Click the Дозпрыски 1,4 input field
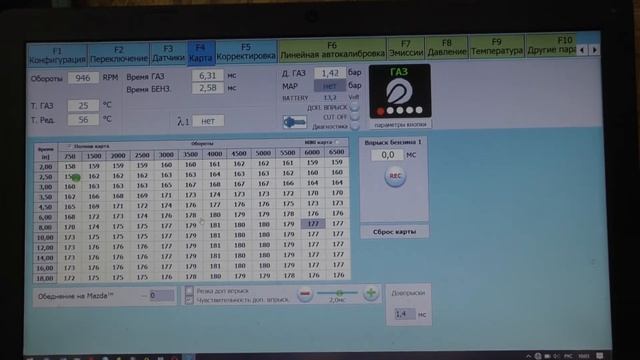The height and width of the screenshot is (360, 640). pyautogui.click(x=404, y=313)
